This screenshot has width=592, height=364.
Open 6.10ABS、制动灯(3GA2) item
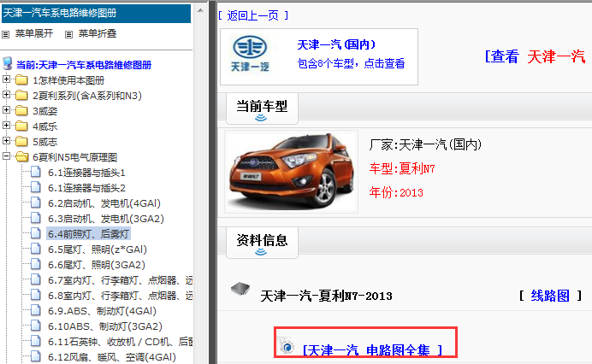pos(105,326)
